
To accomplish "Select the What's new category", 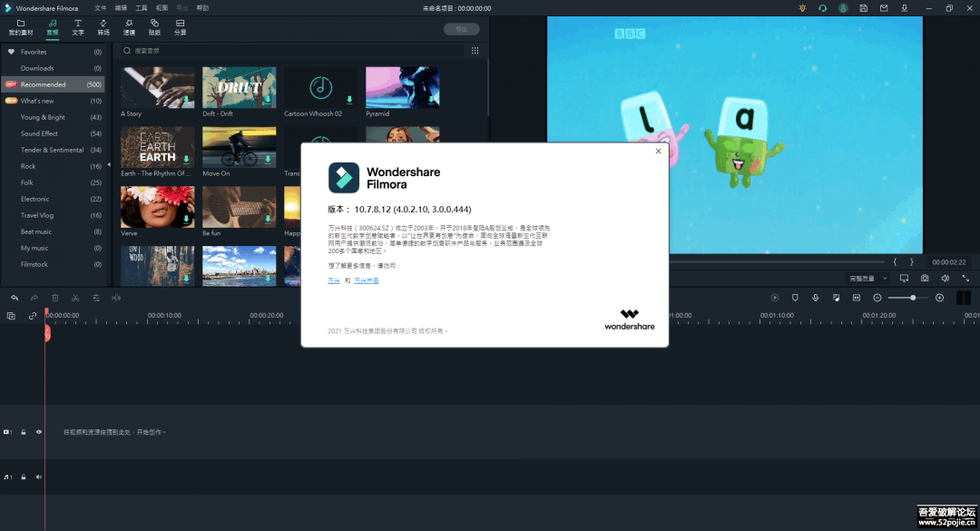I will tap(53, 101).
